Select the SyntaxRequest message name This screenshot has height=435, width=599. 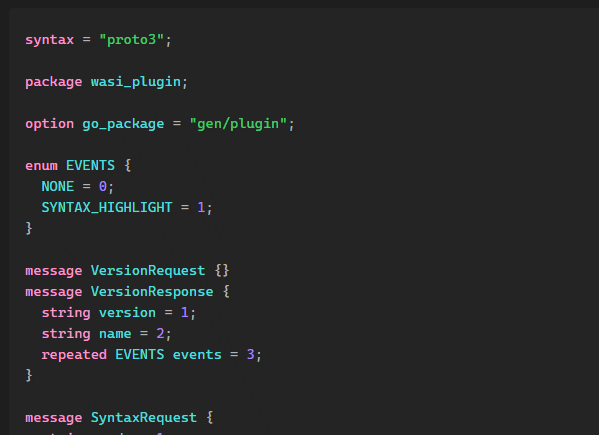coord(144,418)
